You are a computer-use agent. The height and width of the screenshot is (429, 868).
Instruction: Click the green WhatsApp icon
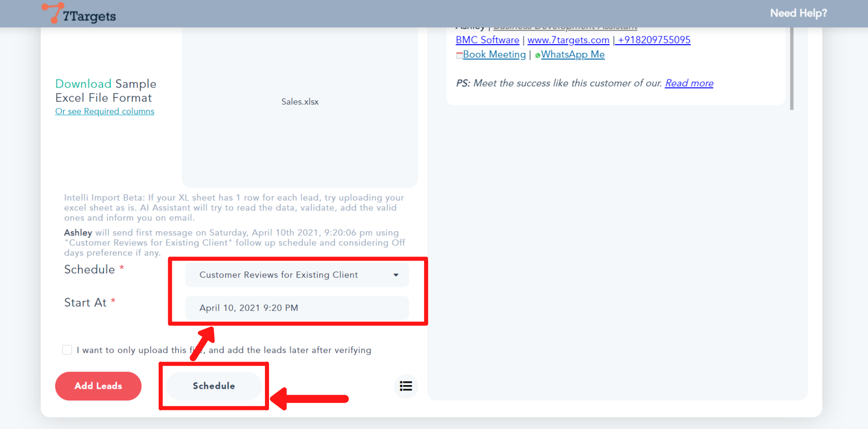pos(538,56)
